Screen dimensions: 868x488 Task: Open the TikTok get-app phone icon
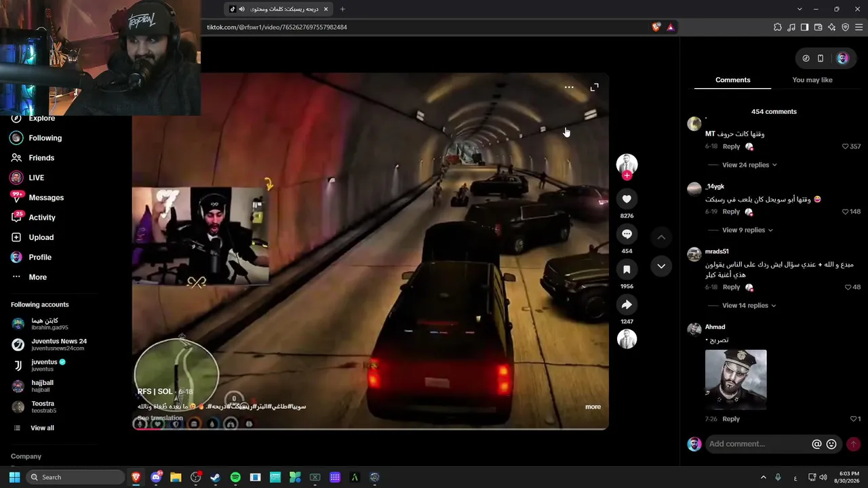tap(821, 58)
